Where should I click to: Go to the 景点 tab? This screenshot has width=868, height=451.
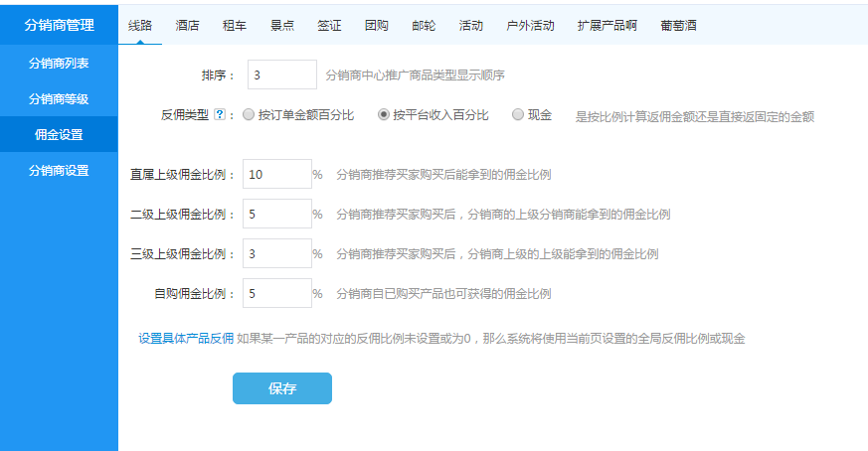(282, 25)
